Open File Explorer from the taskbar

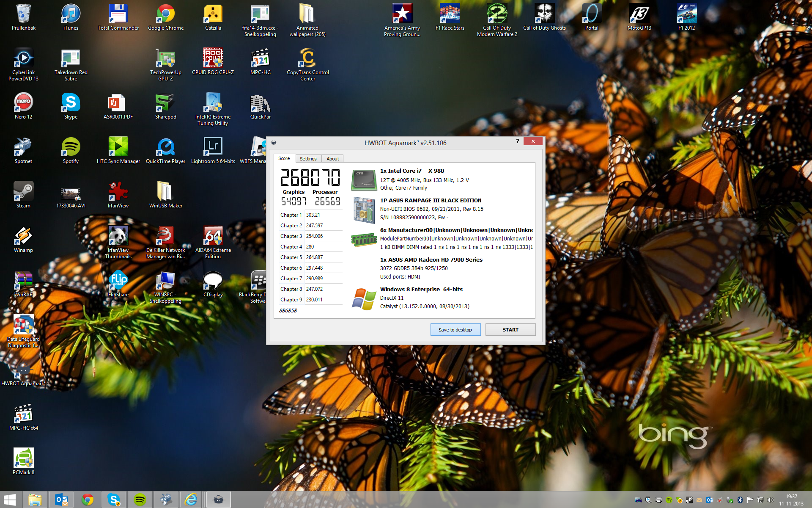[x=35, y=500]
